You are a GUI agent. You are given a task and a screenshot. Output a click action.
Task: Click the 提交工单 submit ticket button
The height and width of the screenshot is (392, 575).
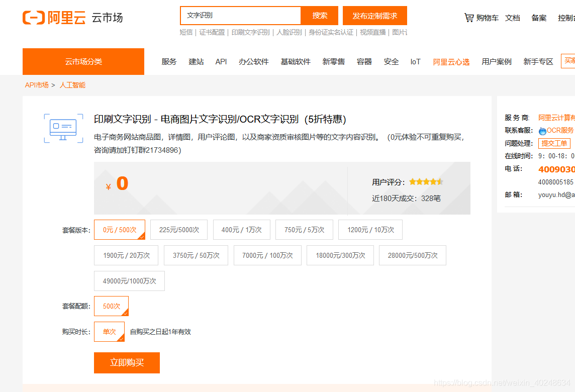click(554, 143)
